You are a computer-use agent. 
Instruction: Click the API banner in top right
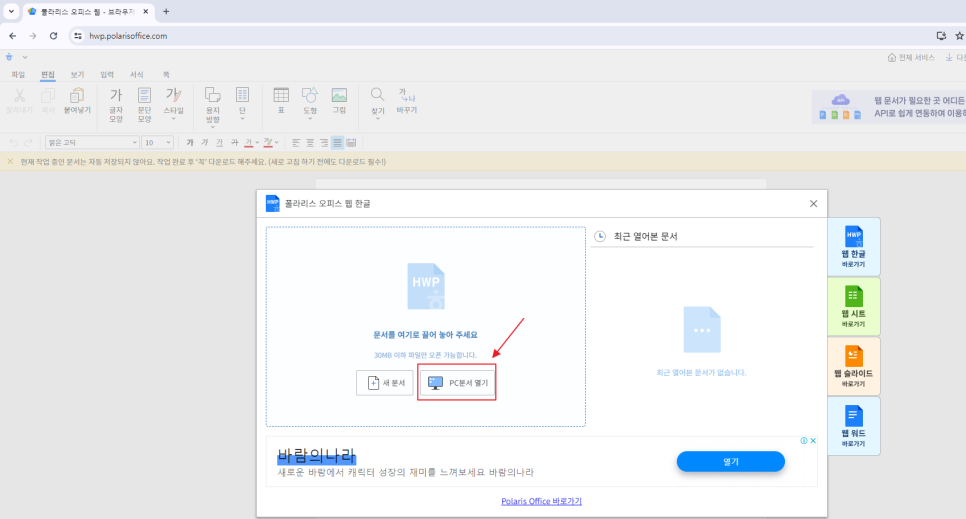coord(889,107)
